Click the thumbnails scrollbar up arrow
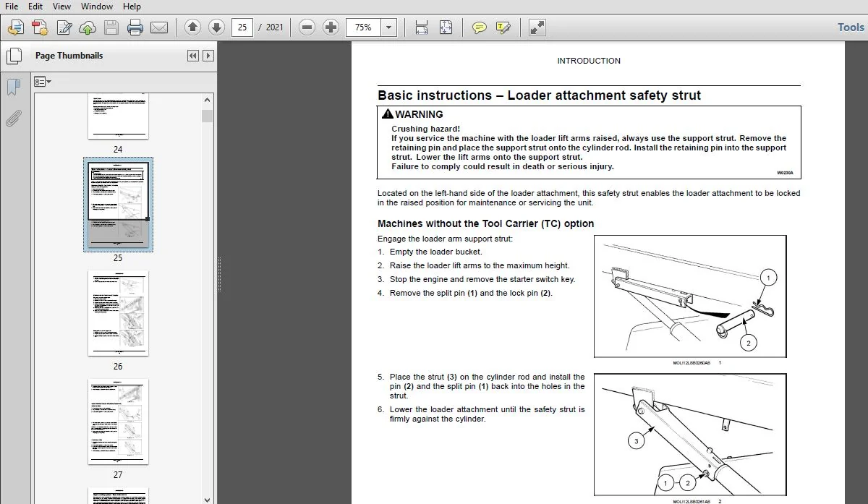The width and height of the screenshot is (868, 504). click(x=208, y=101)
